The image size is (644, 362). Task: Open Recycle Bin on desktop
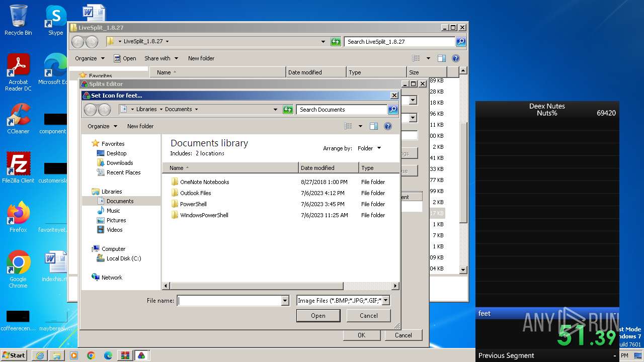[x=18, y=20]
